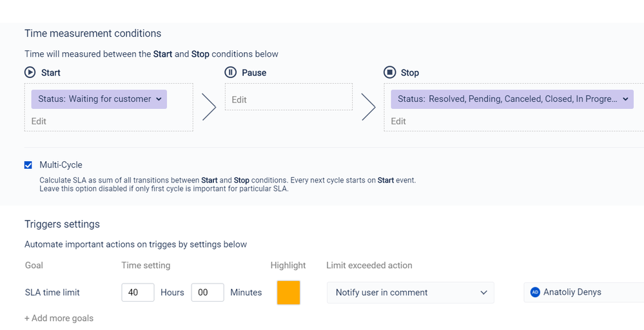
Task: Focus the Minutes input field
Action: coord(208,293)
